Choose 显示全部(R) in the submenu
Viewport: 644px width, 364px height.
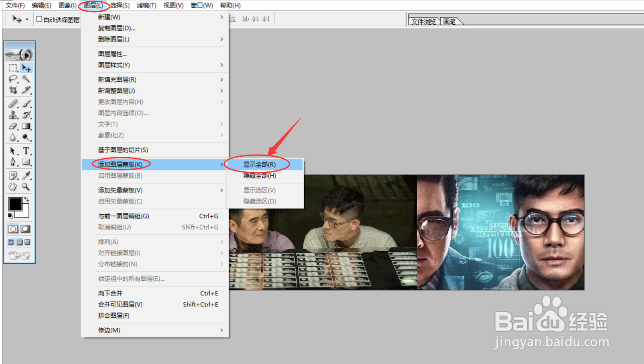pyautogui.click(x=265, y=165)
